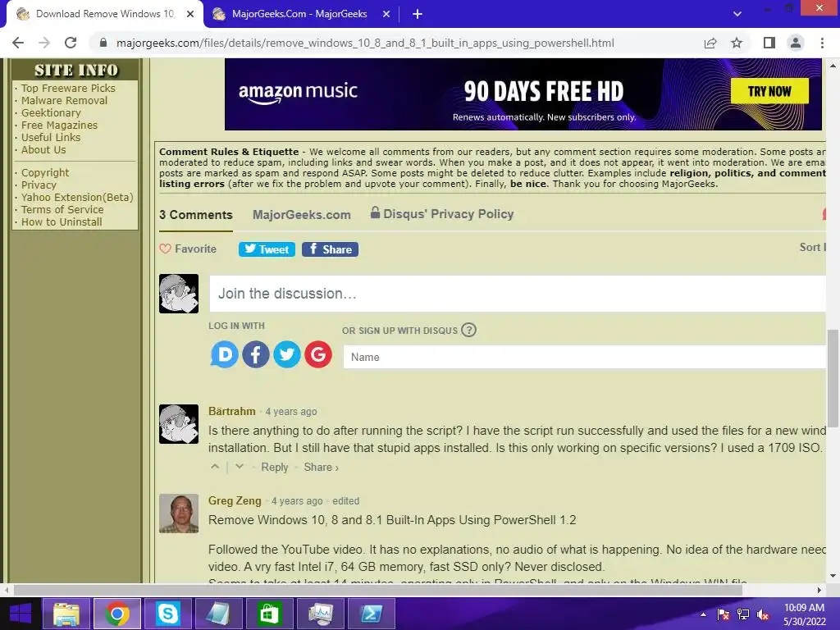Viewport: 840px width, 630px height.
Task: Open the taskbar clock and date
Action: point(804,614)
